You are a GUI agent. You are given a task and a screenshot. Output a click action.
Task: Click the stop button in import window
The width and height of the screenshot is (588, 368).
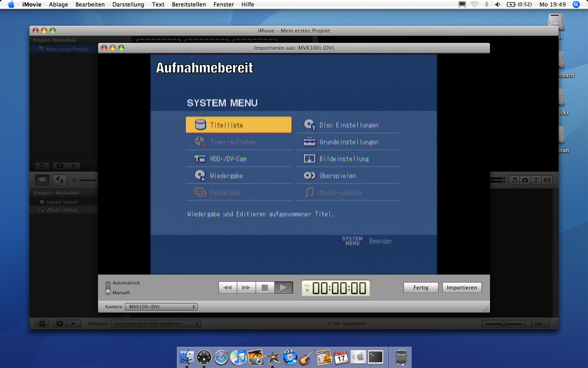coord(265,288)
